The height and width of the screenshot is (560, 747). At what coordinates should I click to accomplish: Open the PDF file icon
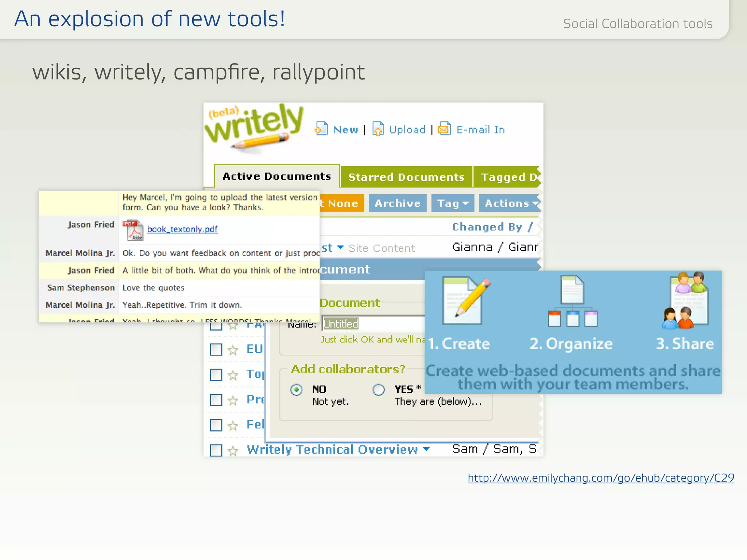point(132,230)
